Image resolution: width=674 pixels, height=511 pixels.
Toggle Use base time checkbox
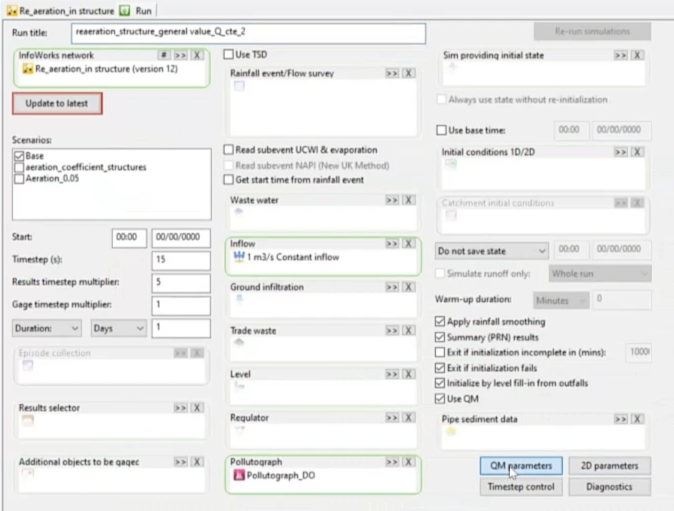click(441, 130)
